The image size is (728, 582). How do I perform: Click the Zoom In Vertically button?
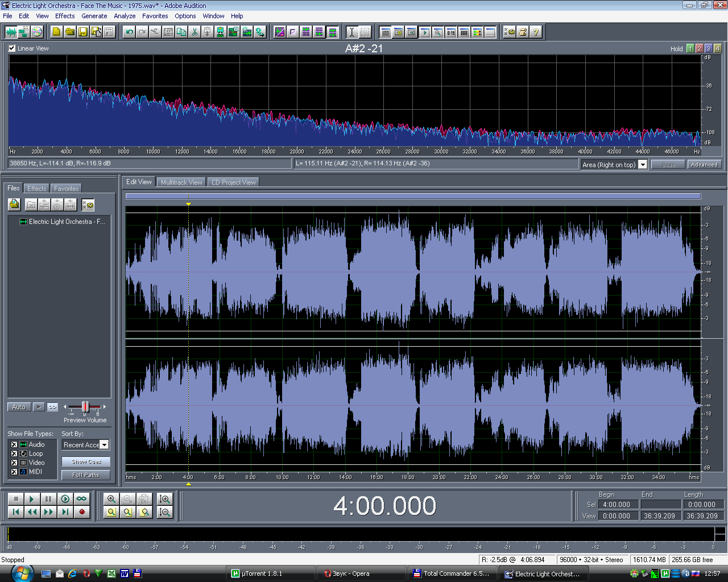(165, 499)
